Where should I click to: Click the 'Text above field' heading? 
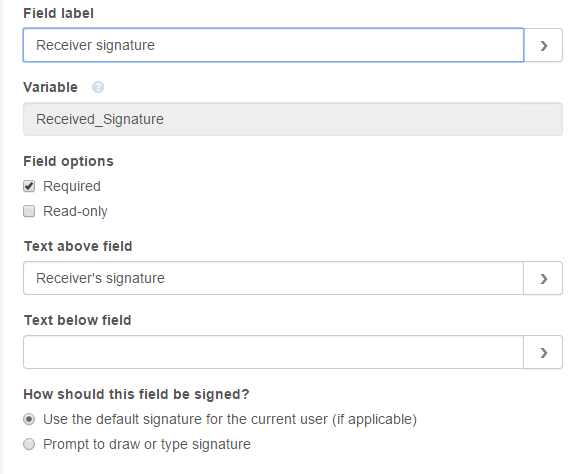click(x=78, y=246)
